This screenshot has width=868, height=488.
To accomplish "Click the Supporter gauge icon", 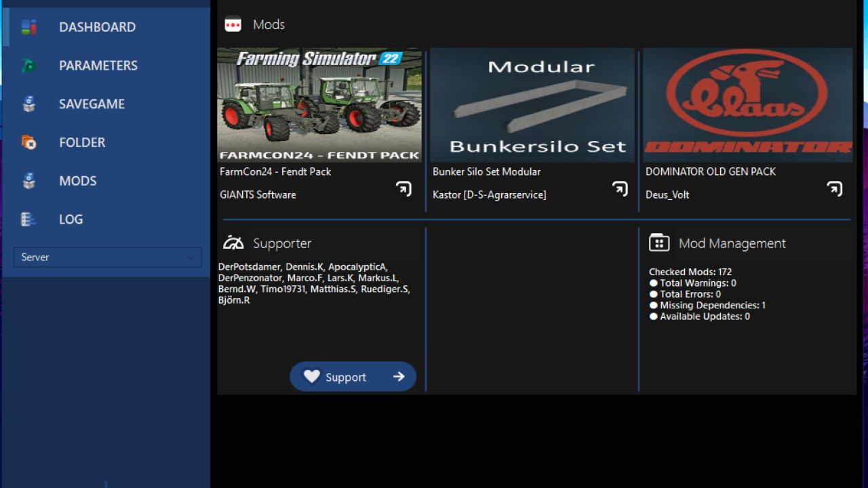I will click(x=234, y=243).
